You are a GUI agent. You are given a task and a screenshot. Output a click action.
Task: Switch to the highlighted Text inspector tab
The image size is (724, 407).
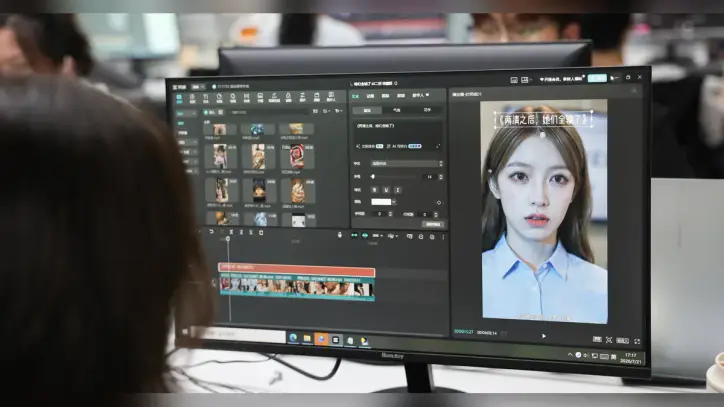pos(355,96)
